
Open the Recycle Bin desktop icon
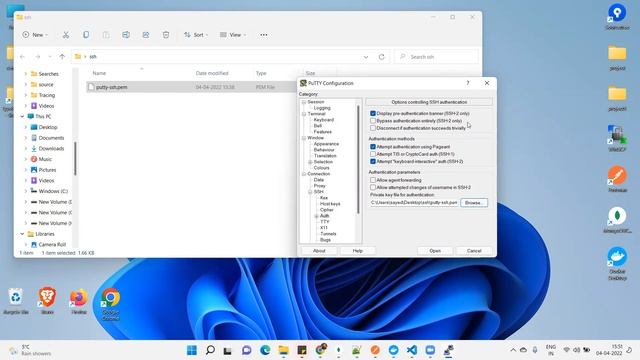click(x=16, y=301)
